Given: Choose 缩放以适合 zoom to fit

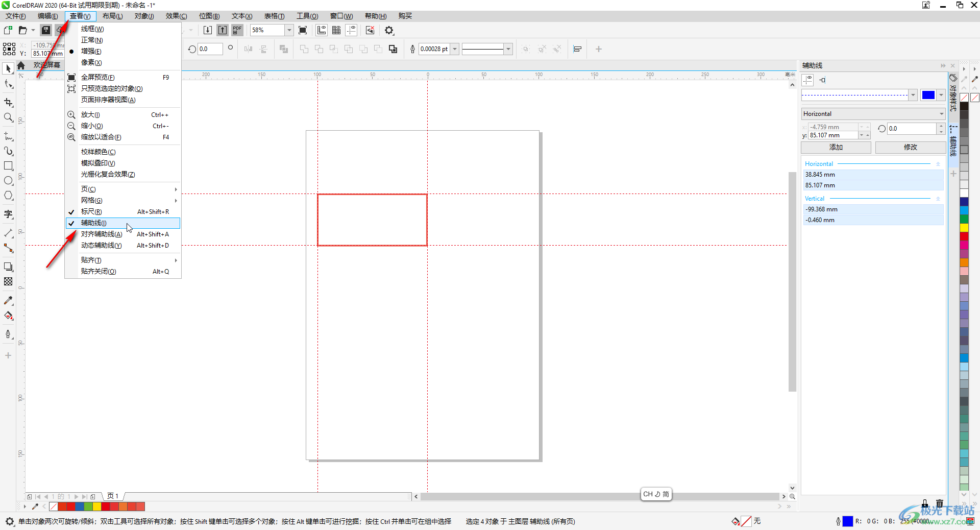Looking at the screenshot, I should tap(123, 137).
